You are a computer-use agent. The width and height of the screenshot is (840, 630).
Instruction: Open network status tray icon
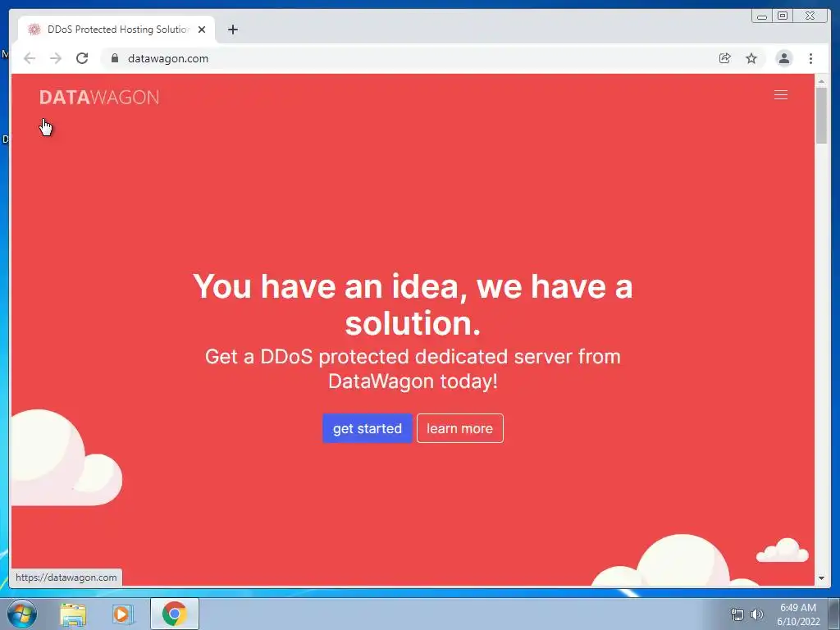pos(737,614)
